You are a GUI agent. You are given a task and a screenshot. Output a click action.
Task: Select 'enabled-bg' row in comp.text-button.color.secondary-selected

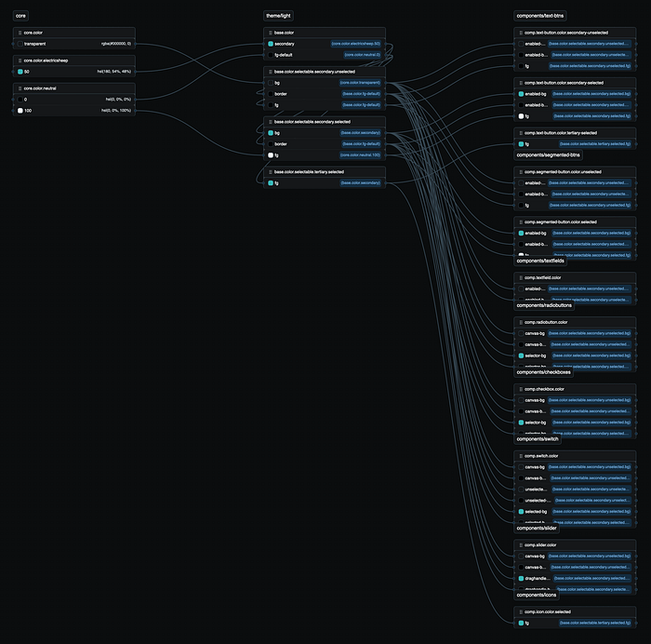tap(575, 94)
